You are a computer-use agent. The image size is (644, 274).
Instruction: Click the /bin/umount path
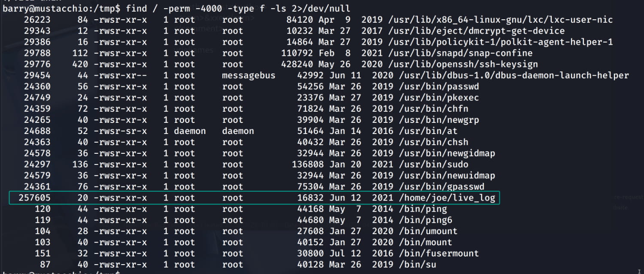(425, 231)
